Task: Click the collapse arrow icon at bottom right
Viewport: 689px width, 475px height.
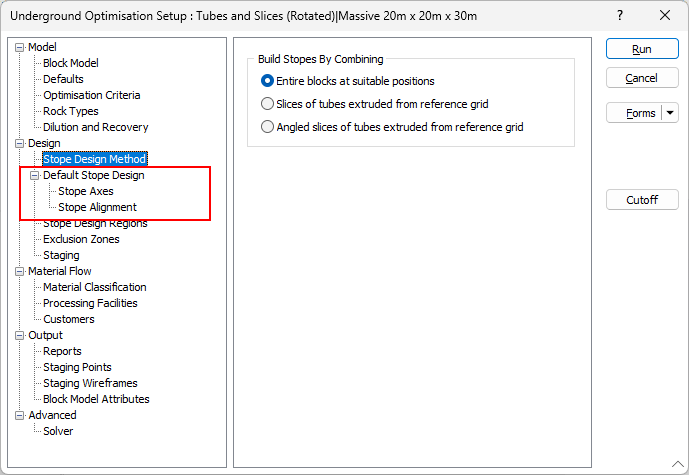Action: click(x=678, y=464)
